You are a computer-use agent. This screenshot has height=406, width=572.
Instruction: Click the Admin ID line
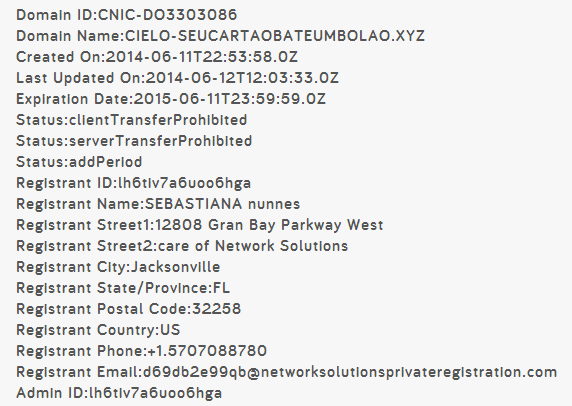click(x=119, y=393)
